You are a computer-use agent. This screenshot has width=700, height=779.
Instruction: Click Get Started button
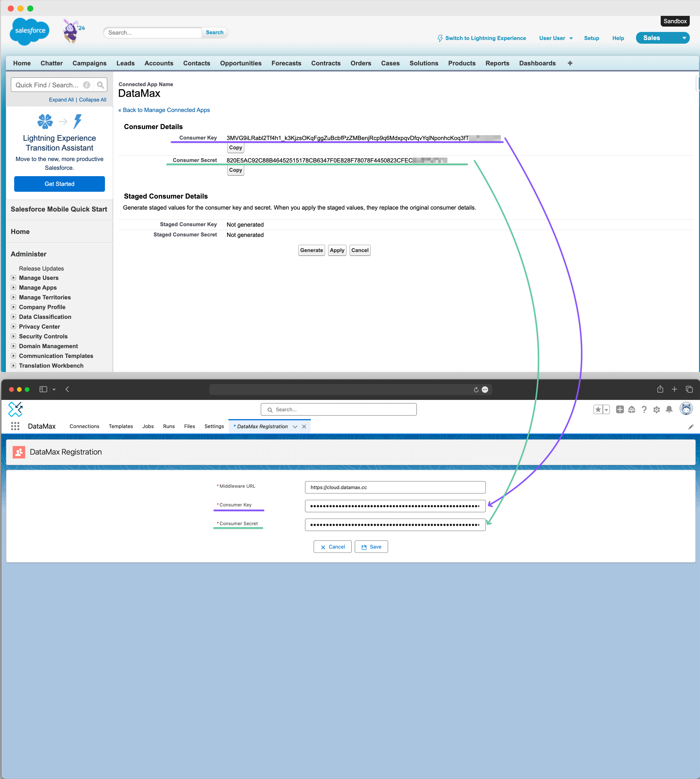click(x=60, y=184)
